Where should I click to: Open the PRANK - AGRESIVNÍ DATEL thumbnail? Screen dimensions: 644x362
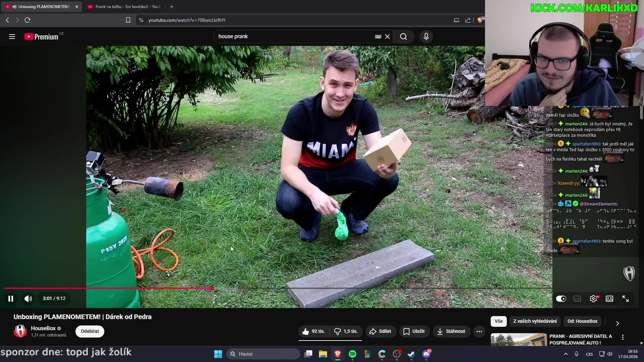pyautogui.click(x=519, y=340)
